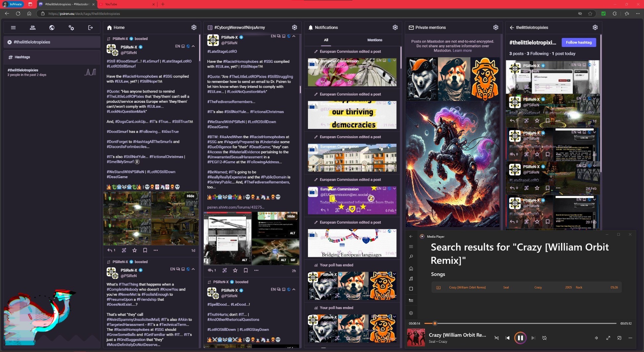Screen dimensions: 644x352
Task: Expand first post in thelittlelotropixies column
Action: 594,65
